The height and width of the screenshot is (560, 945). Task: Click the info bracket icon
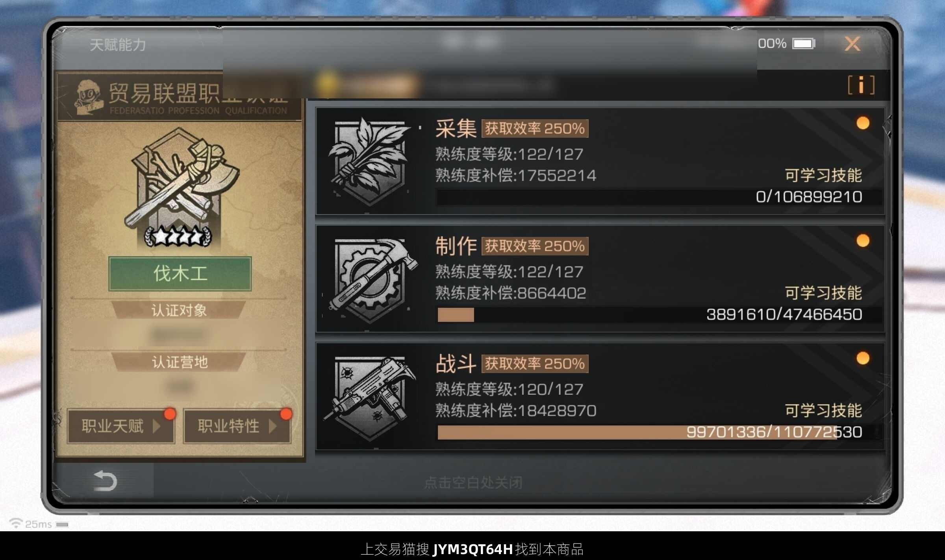(861, 85)
